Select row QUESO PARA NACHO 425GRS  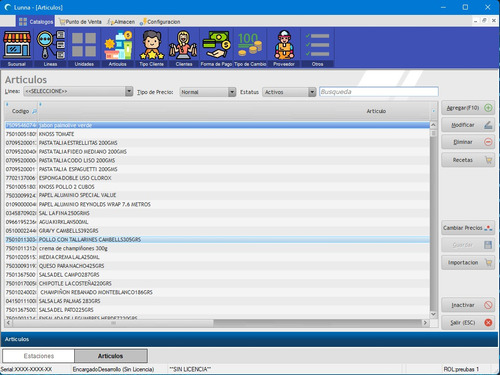pyautogui.click(x=217, y=266)
